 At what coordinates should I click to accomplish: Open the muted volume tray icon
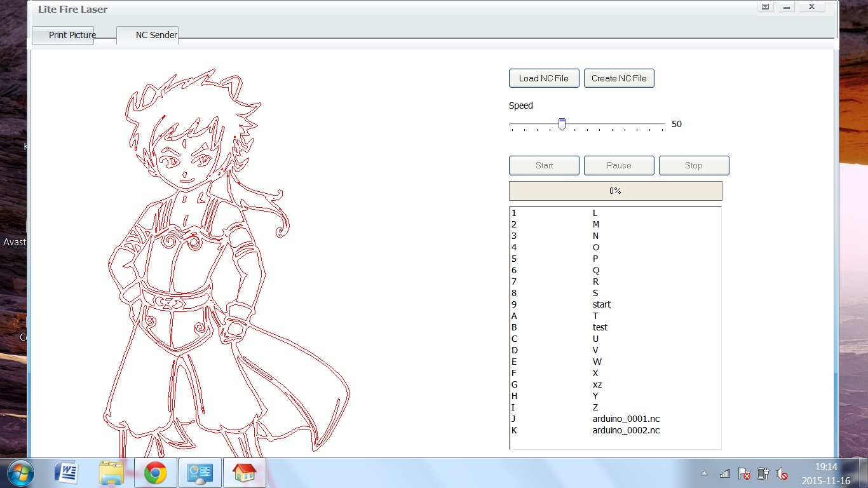(782, 473)
